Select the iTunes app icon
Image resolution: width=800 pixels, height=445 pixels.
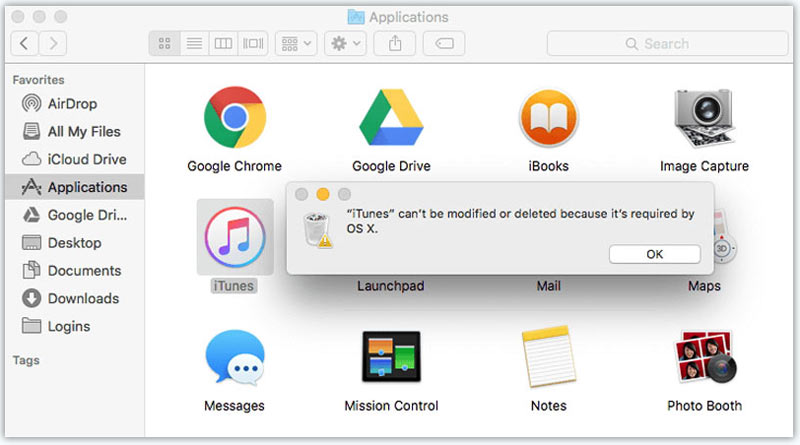point(235,237)
